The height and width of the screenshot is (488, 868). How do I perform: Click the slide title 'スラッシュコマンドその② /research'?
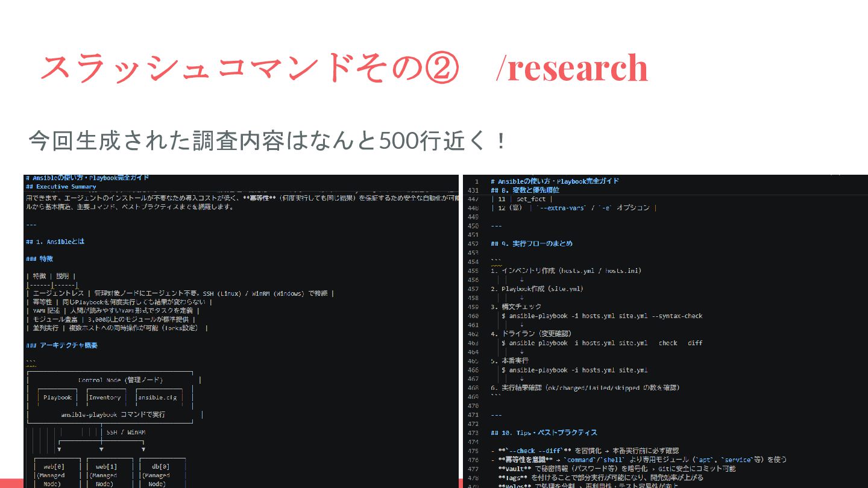click(x=344, y=67)
